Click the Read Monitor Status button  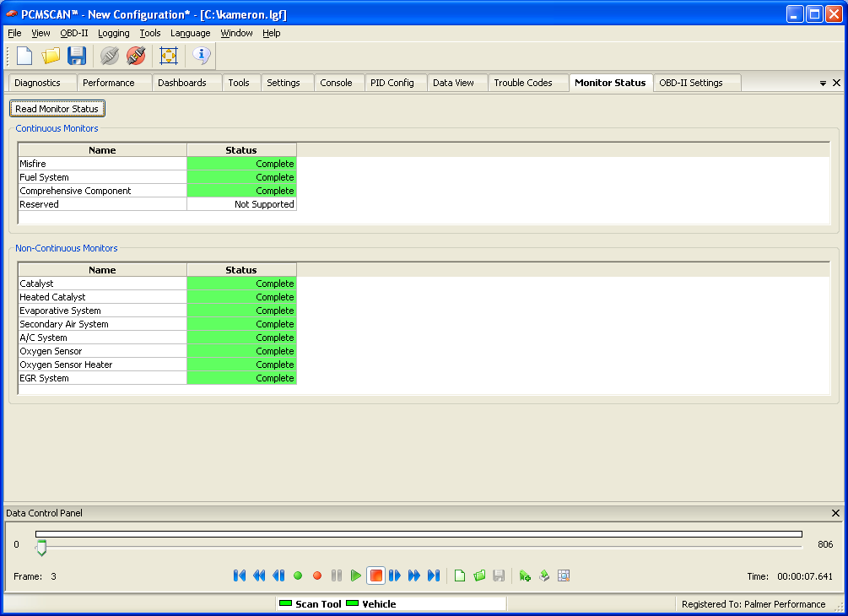57,109
